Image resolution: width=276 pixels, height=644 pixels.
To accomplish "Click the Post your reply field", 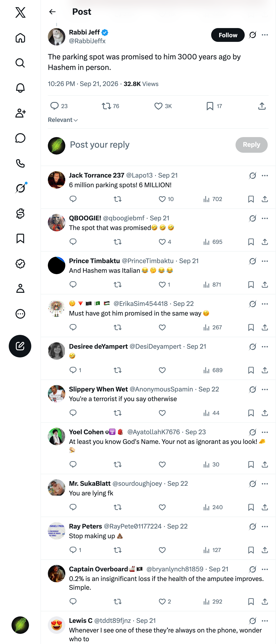I will pos(150,145).
